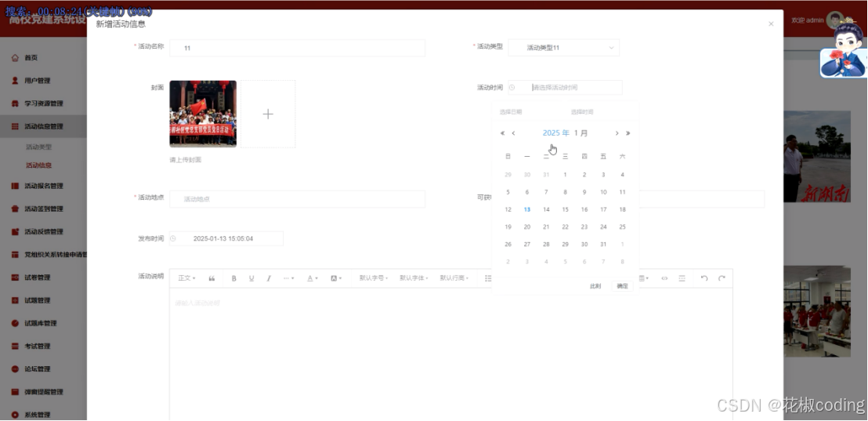The width and height of the screenshot is (868, 421).
Task: Click the icon beside 学习资源管理
Action: [15, 103]
